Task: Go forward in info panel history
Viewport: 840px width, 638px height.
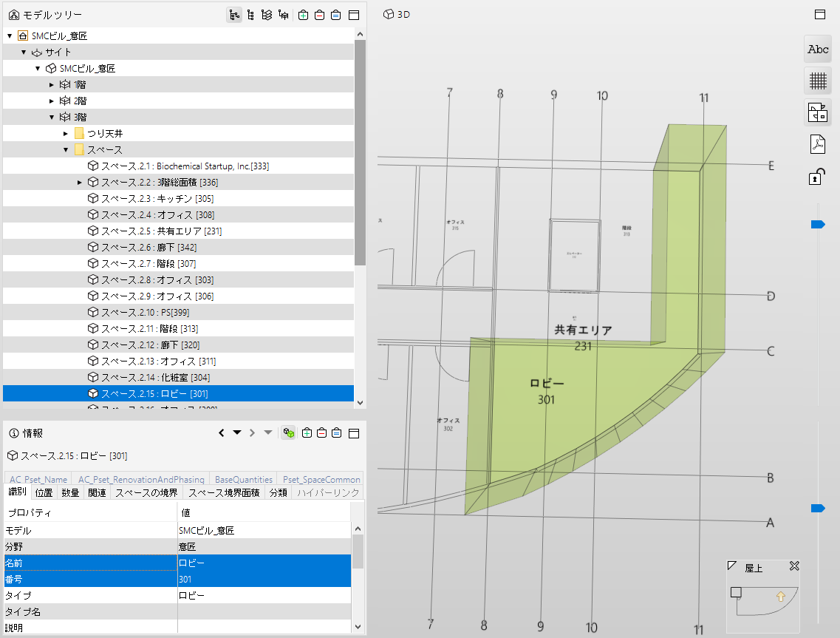Action: (x=252, y=432)
